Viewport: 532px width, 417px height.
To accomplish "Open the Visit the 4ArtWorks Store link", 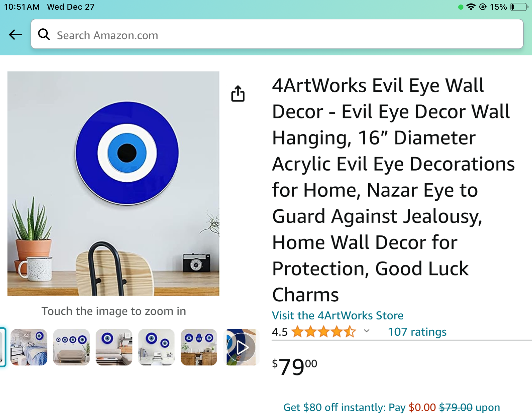I will point(337,315).
